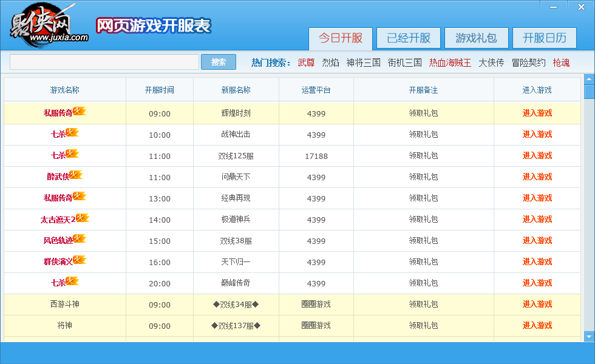This screenshot has height=364, width=595.
Task: Open 七杀 game name at 10:00
Action: (58, 134)
